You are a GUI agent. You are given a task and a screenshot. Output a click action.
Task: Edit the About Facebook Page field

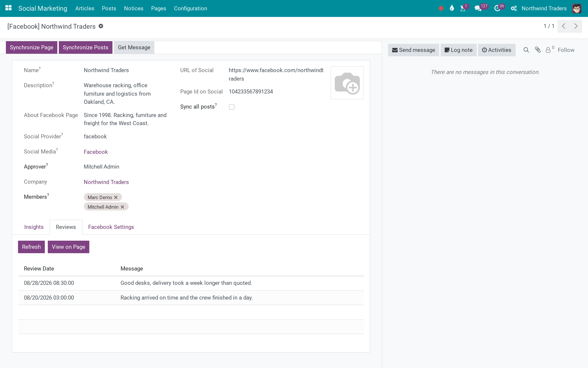tap(125, 119)
